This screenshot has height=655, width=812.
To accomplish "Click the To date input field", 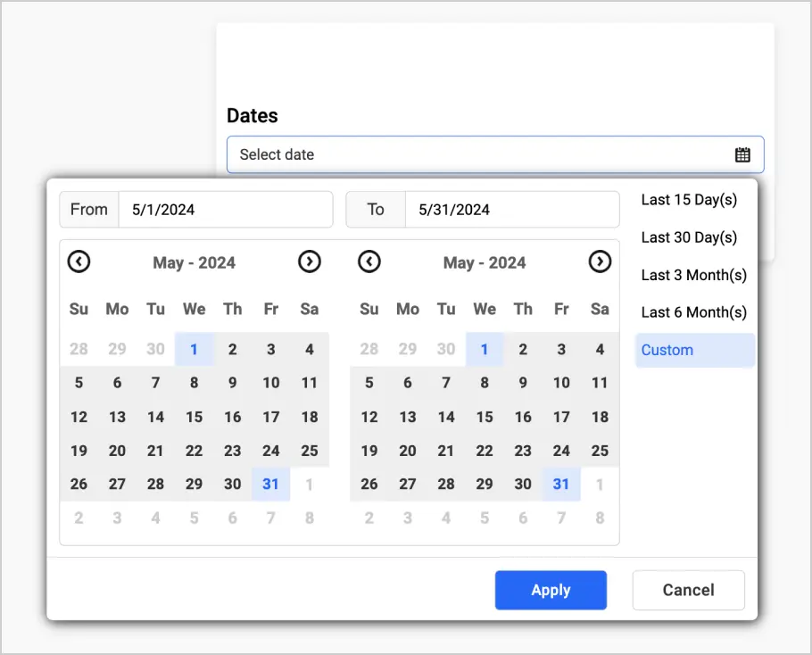I will [511, 210].
